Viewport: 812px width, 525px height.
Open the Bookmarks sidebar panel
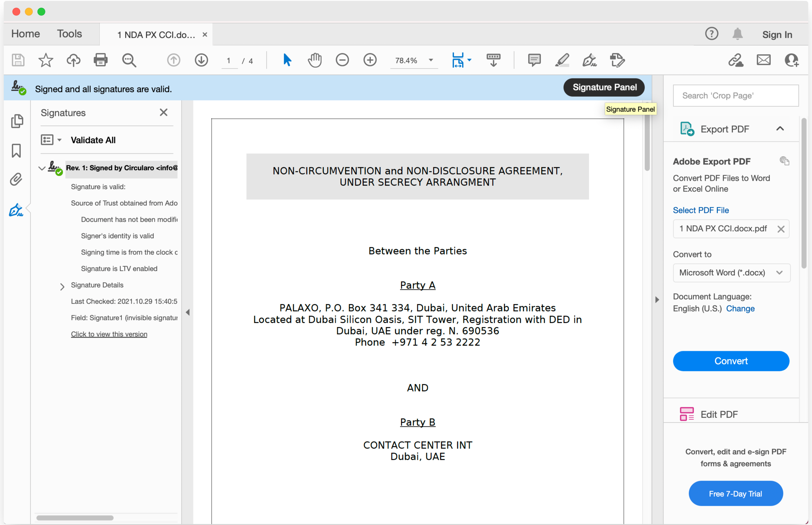tap(16, 150)
